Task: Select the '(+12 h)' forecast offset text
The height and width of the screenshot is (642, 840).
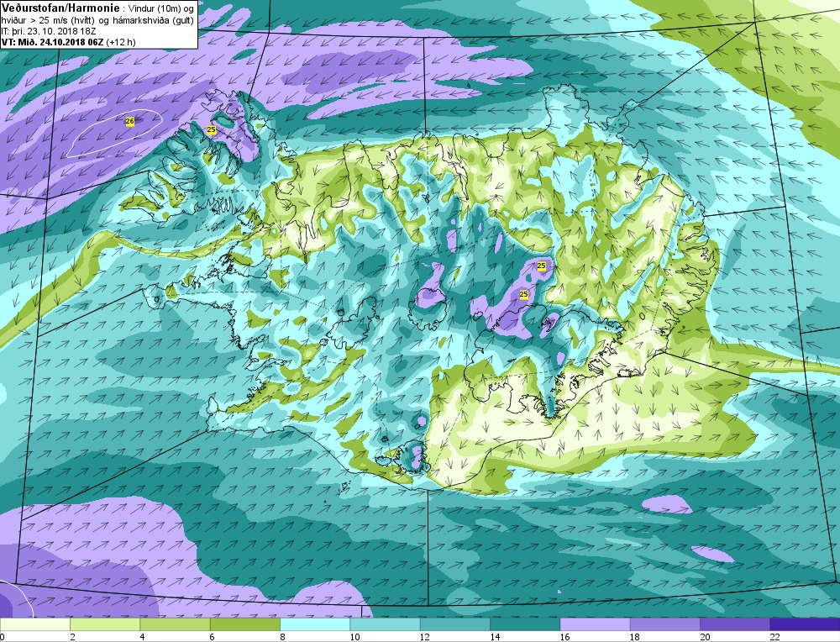Action: coord(121,42)
